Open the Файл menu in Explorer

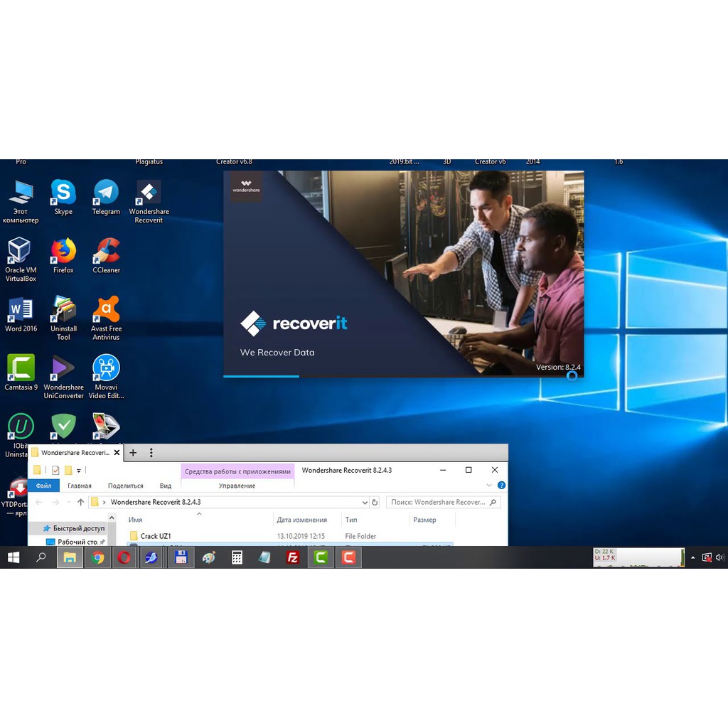[x=43, y=486]
